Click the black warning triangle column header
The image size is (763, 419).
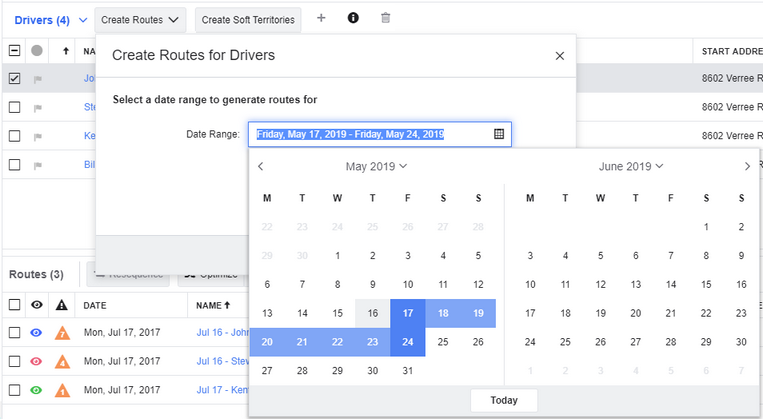[x=61, y=305]
